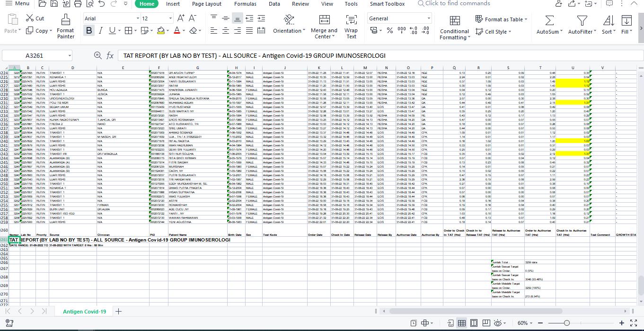Expand number format General dropdown
644x331 pixels.
click(x=429, y=18)
